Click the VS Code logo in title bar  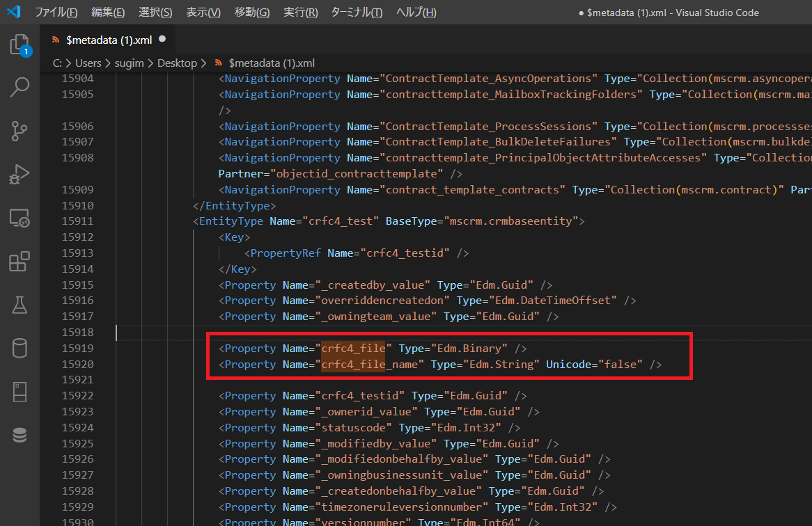click(x=14, y=12)
